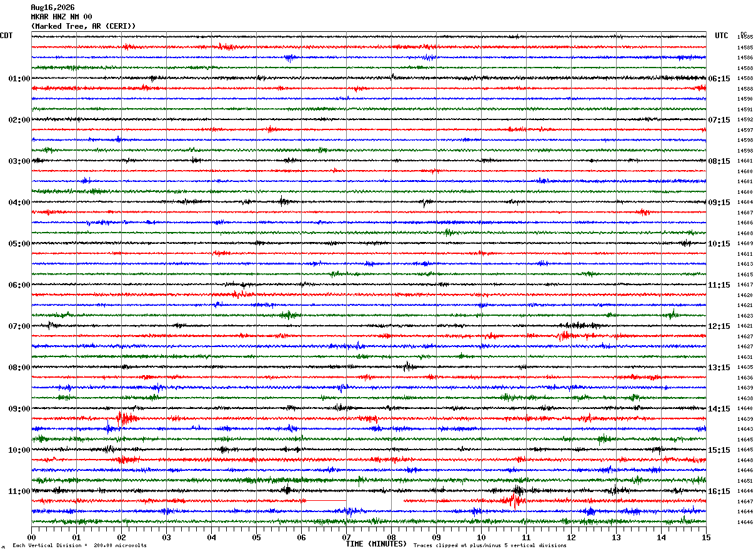Select the '08:15' UTC time label

point(719,161)
